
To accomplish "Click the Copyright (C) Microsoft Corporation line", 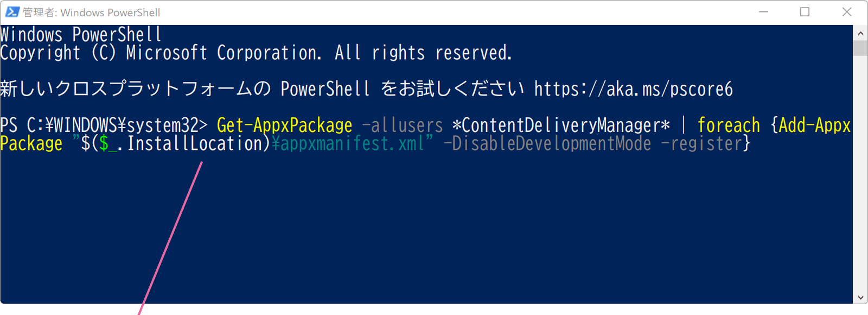I will [x=256, y=53].
